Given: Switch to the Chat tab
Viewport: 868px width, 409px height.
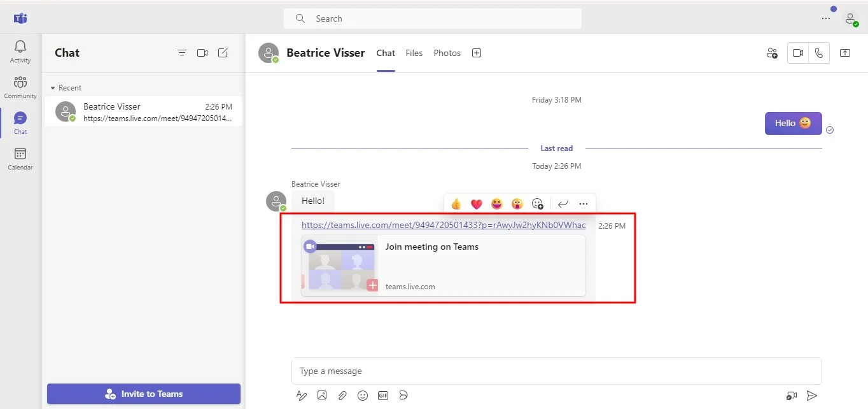Looking at the screenshot, I should 386,53.
